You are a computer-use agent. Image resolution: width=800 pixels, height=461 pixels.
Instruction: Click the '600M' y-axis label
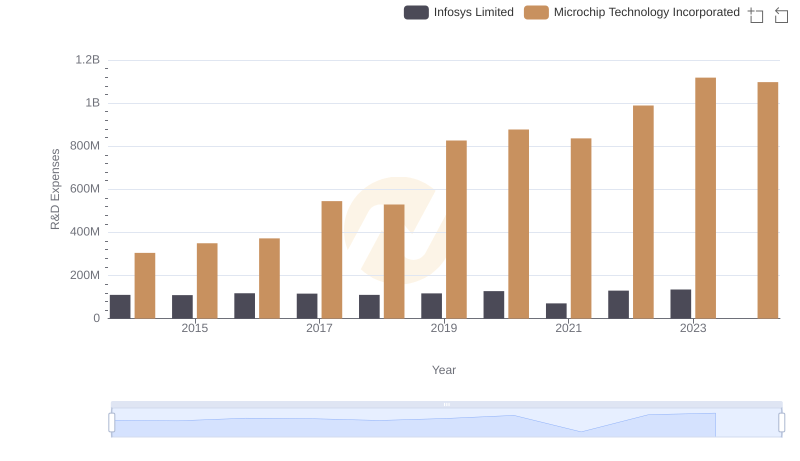click(x=85, y=189)
